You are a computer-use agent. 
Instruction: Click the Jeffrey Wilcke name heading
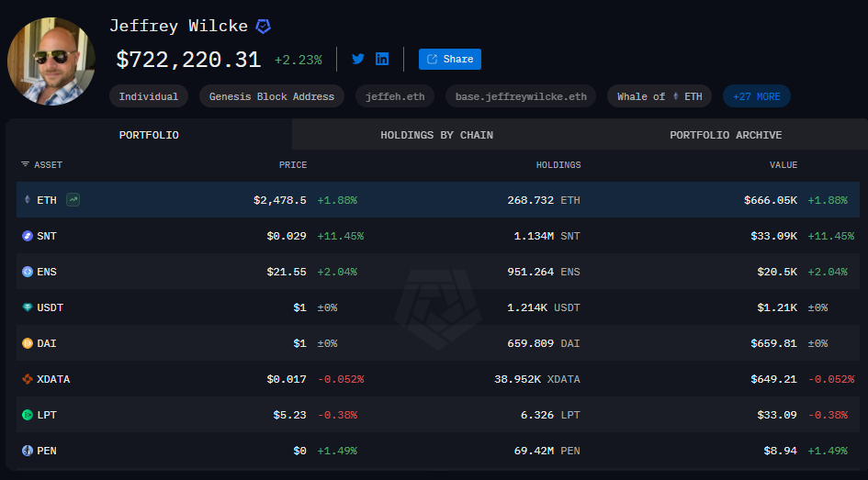click(178, 26)
